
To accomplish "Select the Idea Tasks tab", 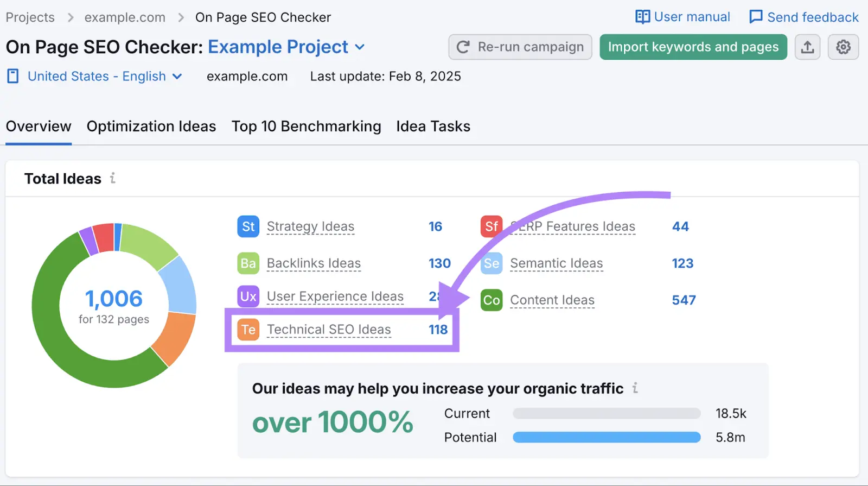I will click(433, 127).
